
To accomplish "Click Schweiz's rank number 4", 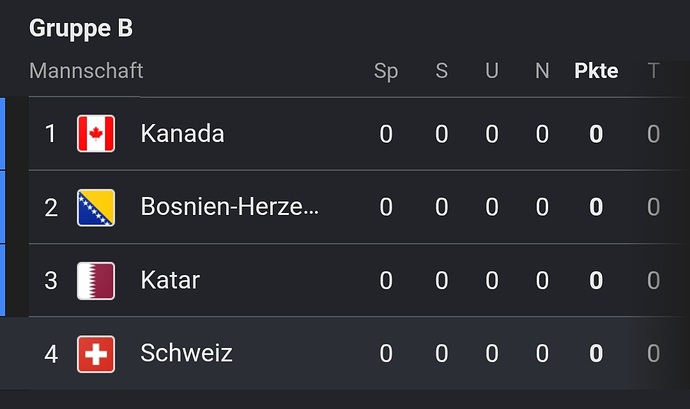I will (51, 354).
